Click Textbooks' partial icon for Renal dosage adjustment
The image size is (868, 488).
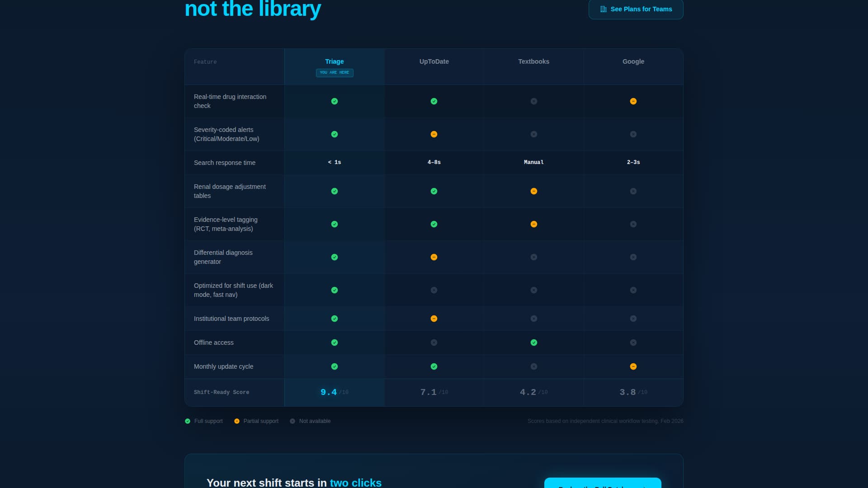[534, 191]
